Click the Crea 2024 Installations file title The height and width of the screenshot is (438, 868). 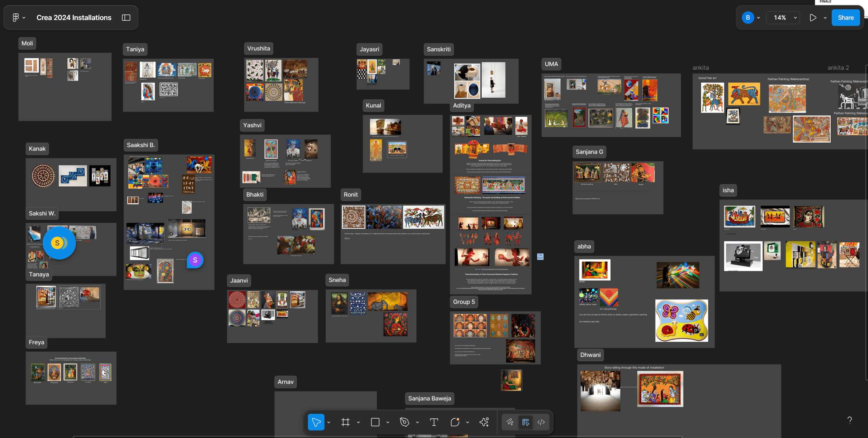[x=74, y=18]
